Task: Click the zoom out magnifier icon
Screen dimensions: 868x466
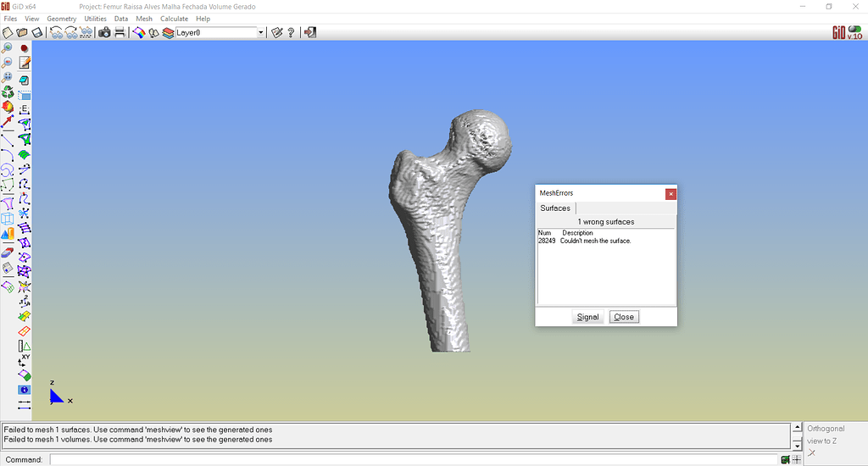Action: [8, 63]
